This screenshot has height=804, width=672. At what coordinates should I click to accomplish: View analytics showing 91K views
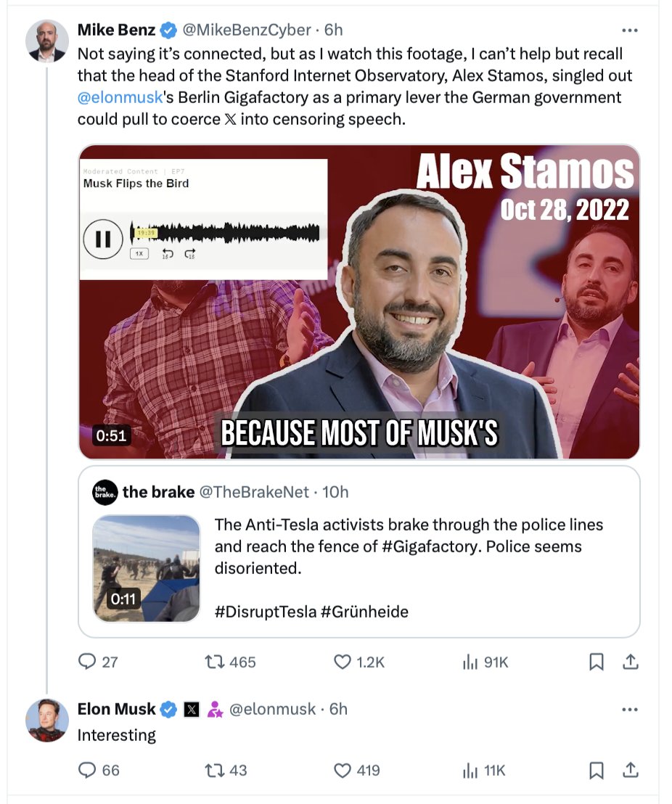tap(485, 662)
